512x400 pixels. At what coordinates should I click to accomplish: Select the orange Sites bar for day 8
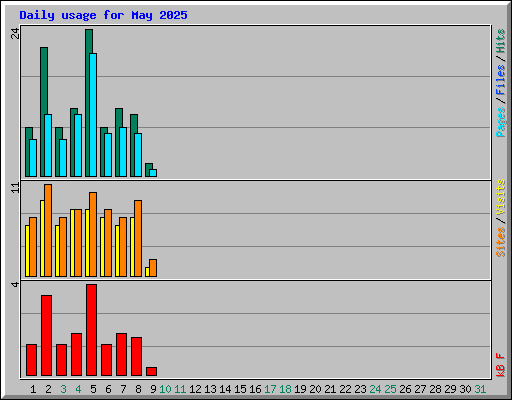pyautogui.click(x=138, y=238)
